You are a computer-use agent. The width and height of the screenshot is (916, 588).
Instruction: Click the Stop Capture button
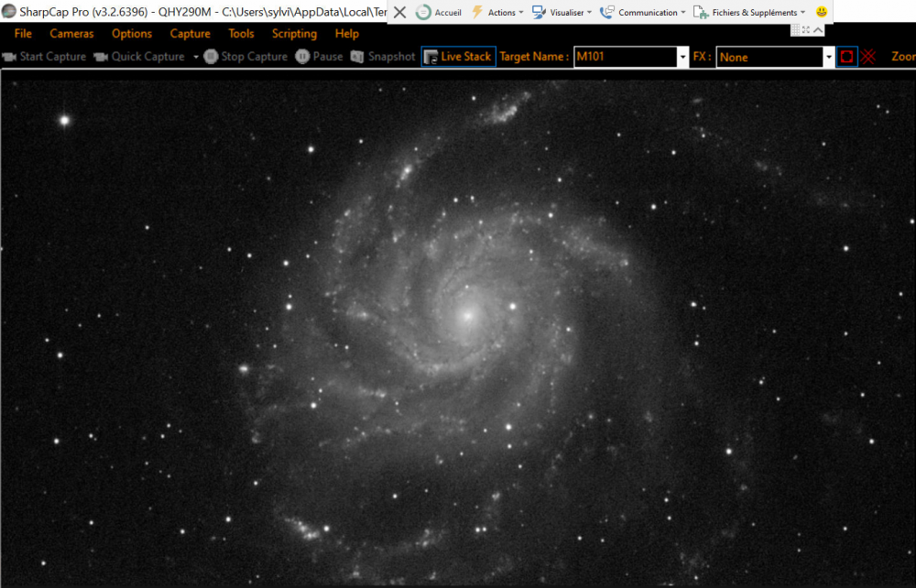245,57
